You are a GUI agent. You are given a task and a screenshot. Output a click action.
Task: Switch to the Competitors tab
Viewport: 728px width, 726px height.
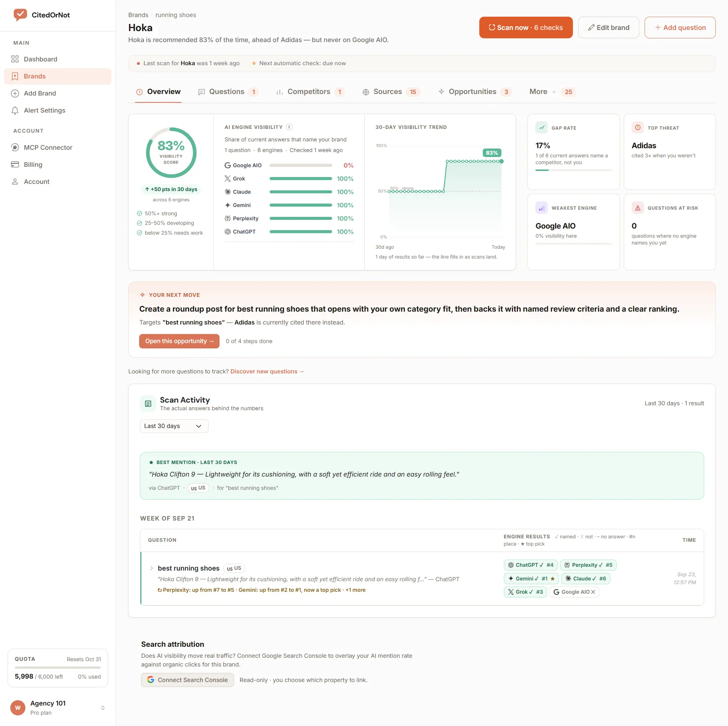click(x=311, y=92)
